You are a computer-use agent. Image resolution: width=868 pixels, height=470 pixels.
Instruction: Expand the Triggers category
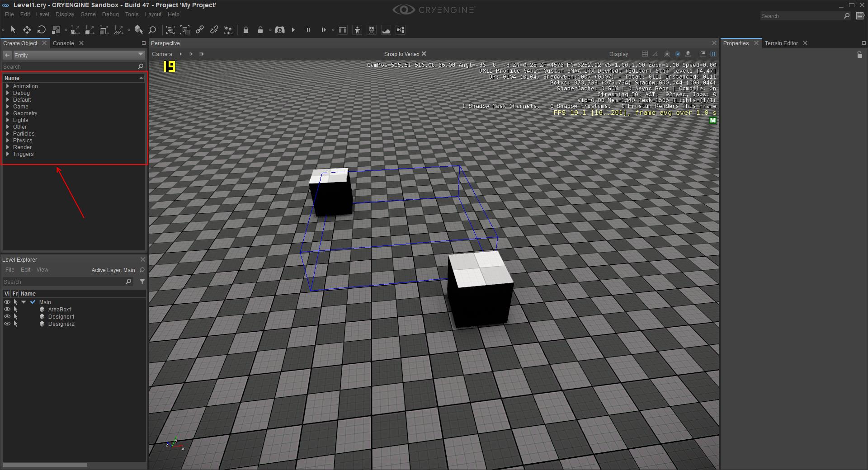(8, 154)
